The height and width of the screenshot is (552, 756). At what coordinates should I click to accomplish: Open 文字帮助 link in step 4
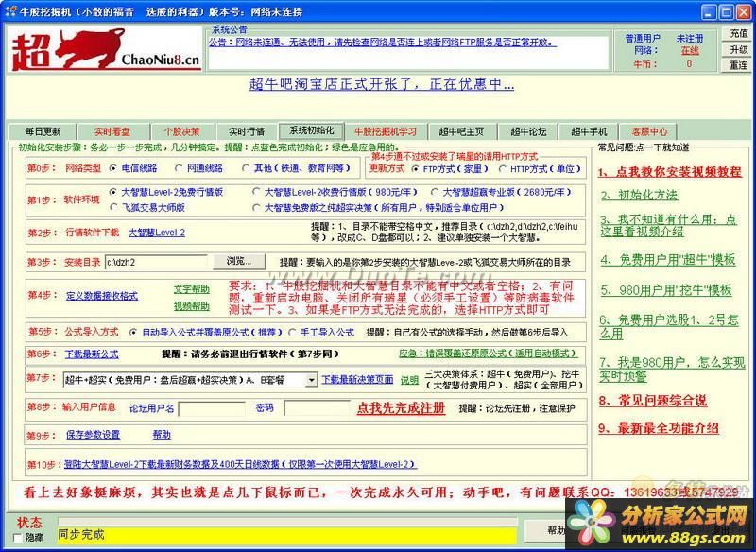click(192, 289)
